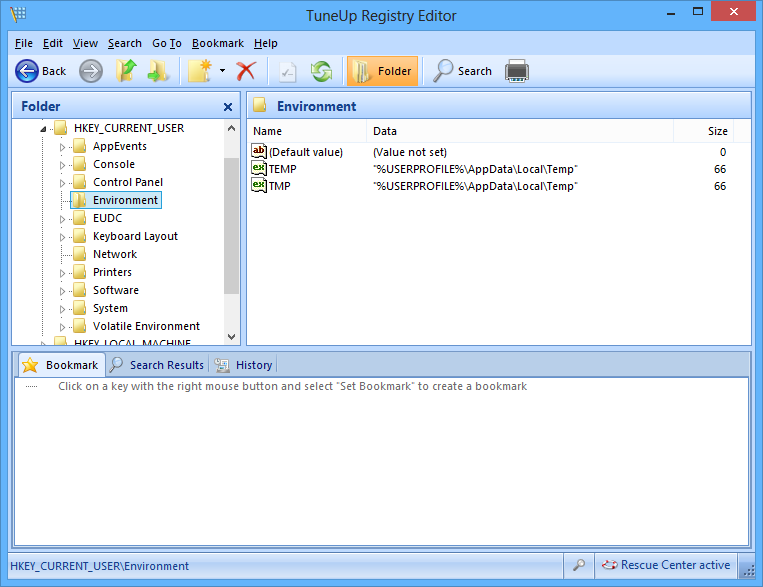Close the Folder pane

pos(228,107)
